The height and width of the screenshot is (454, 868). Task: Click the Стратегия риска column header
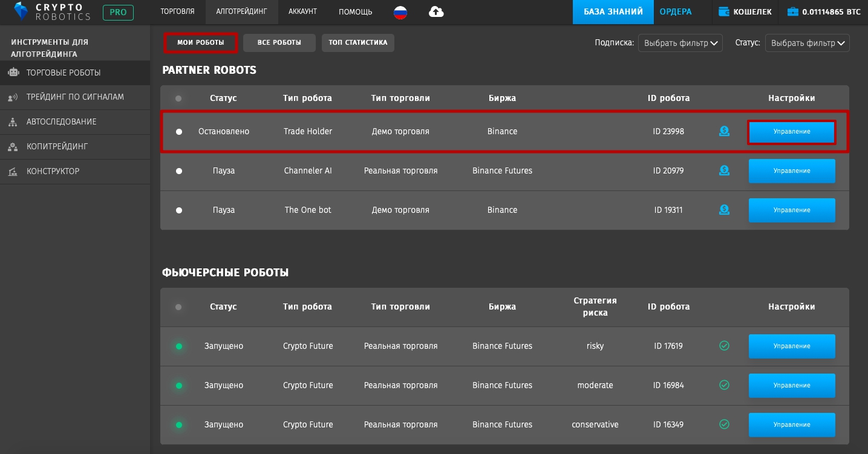pos(595,306)
